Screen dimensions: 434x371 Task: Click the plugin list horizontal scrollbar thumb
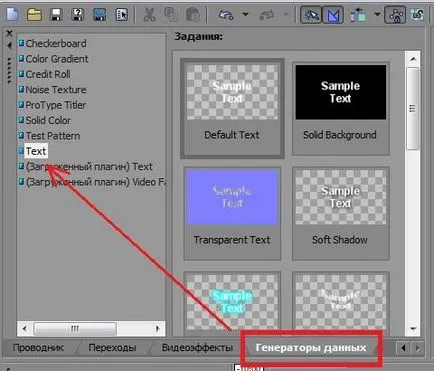pyautogui.click(x=75, y=329)
